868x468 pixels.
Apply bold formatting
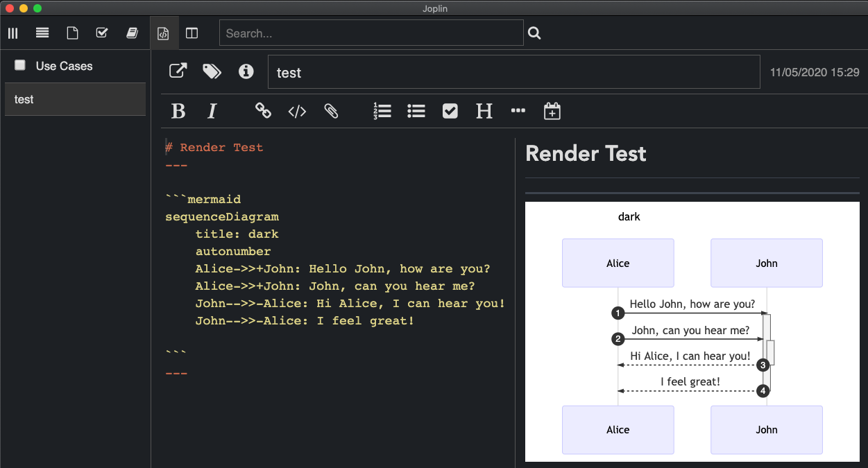(x=178, y=111)
